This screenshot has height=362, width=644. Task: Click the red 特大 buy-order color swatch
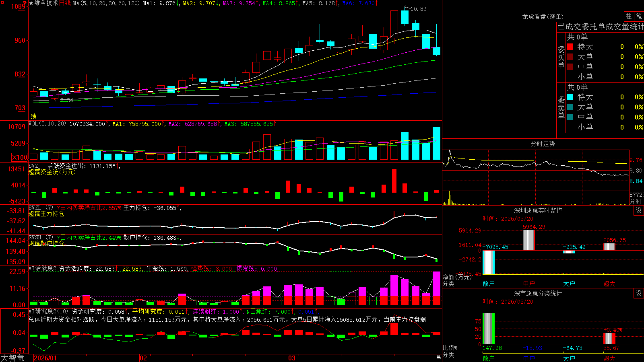[x=570, y=47]
